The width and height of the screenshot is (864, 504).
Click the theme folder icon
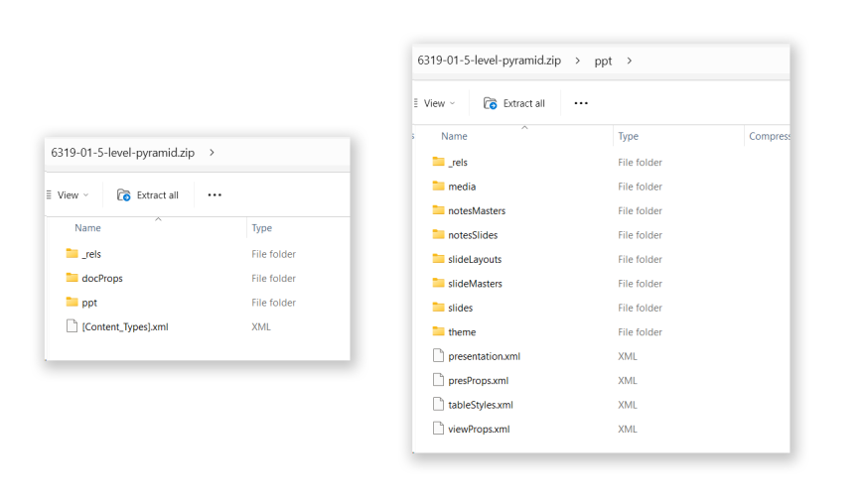click(438, 330)
